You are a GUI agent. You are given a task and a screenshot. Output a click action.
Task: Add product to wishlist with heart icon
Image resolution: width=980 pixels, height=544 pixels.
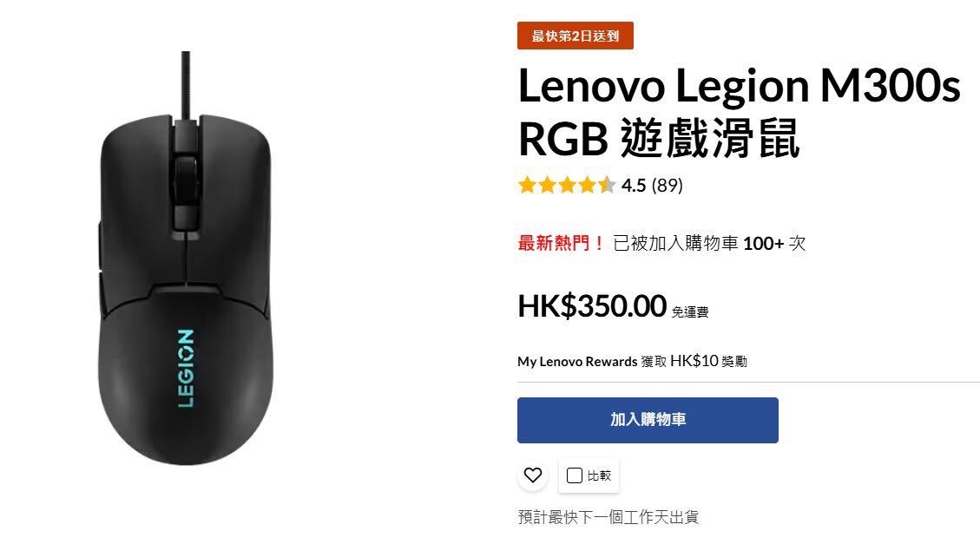tap(532, 475)
